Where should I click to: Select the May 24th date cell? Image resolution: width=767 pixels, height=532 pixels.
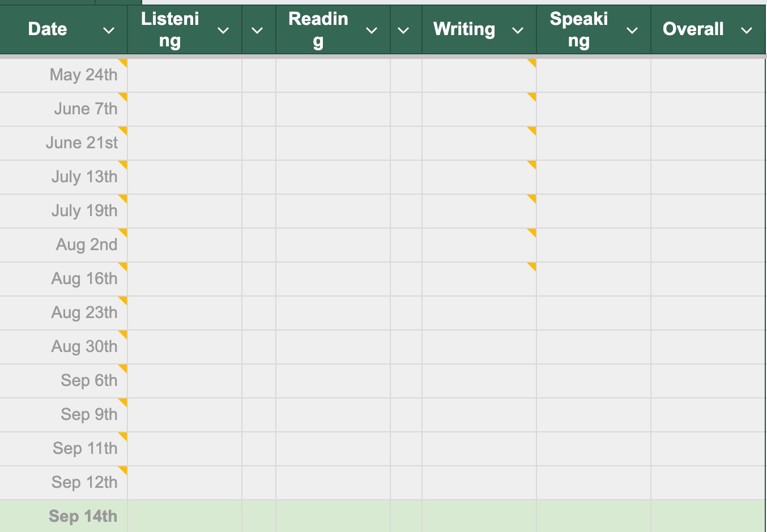coord(63,75)
